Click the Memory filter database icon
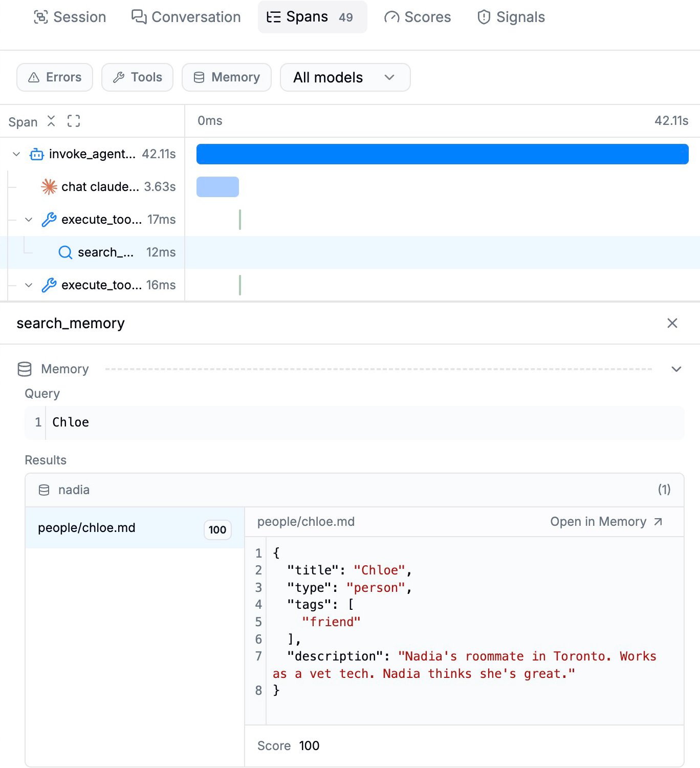The height and width of the screenshot is (768, 700). pyautogui.click(x=199, y=77)
